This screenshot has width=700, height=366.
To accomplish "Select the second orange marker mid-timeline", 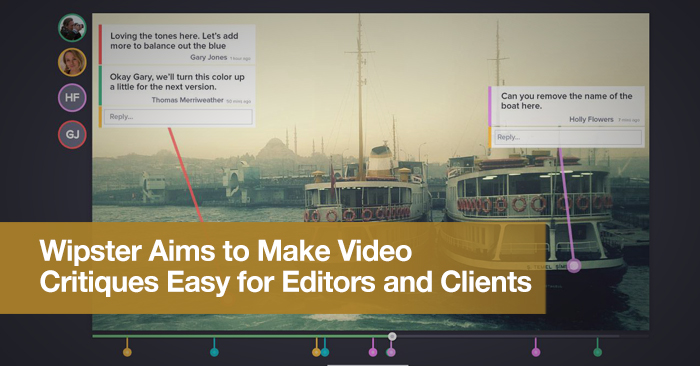I will point(317,352).
